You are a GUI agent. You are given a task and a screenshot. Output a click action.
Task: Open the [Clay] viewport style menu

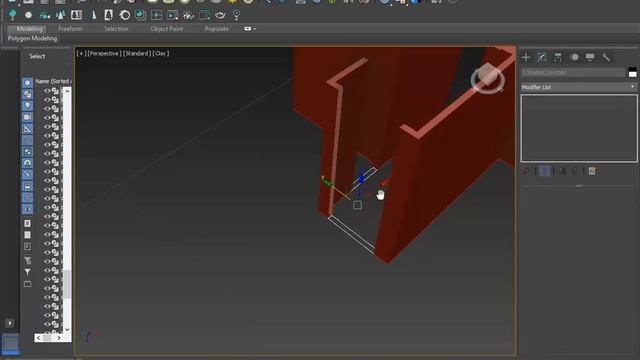click(x=161, y=53)
